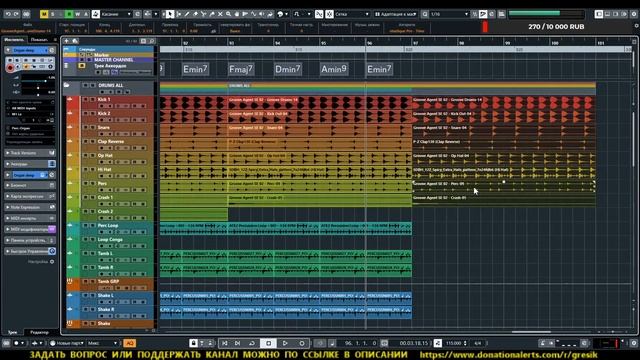
Task: Click the Quantize Q icon
Action: [x=425, y=14]
